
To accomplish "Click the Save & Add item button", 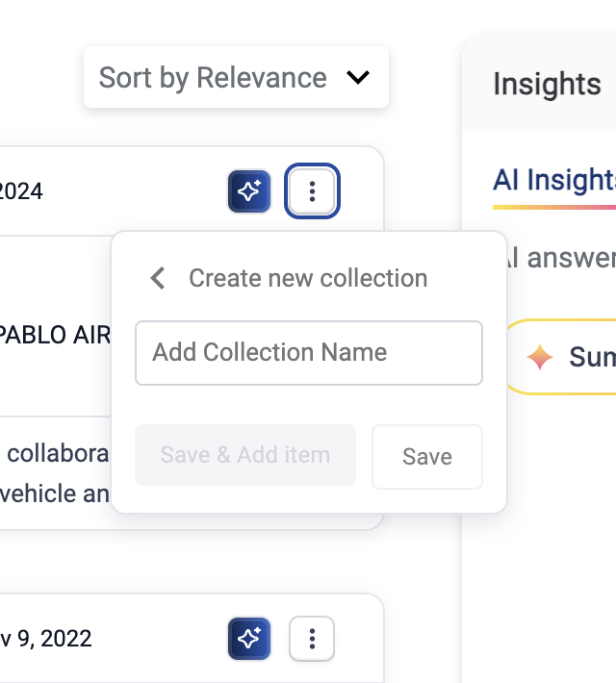I will click(x=245, y=455).
